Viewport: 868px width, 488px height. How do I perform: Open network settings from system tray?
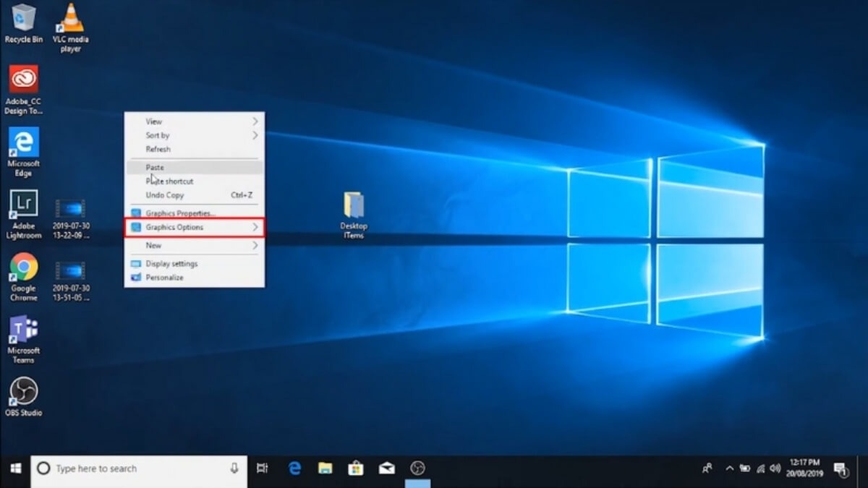[759, 468]
